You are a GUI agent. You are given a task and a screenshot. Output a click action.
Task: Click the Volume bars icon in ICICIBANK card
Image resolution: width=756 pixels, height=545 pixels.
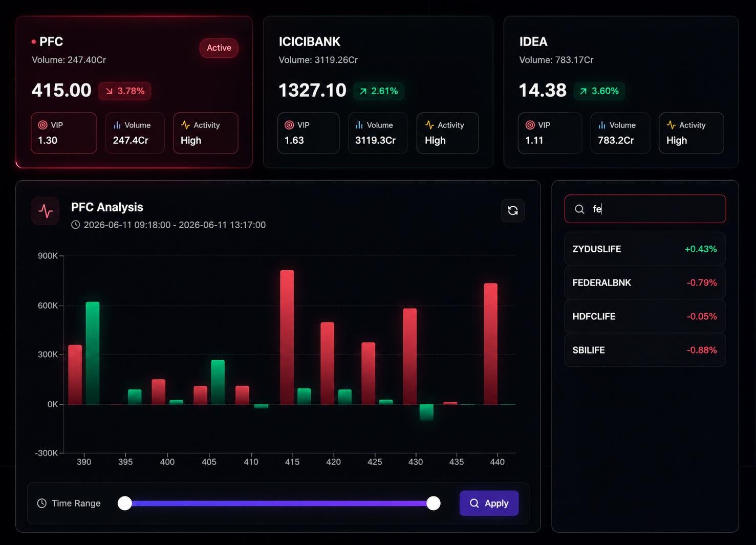359,125
